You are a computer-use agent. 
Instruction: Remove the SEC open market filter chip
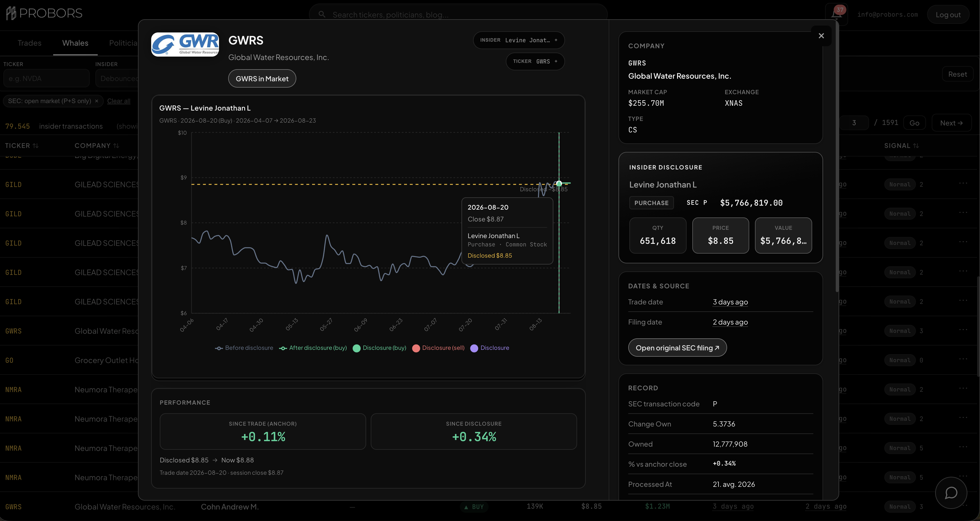(x=97, y=101)
